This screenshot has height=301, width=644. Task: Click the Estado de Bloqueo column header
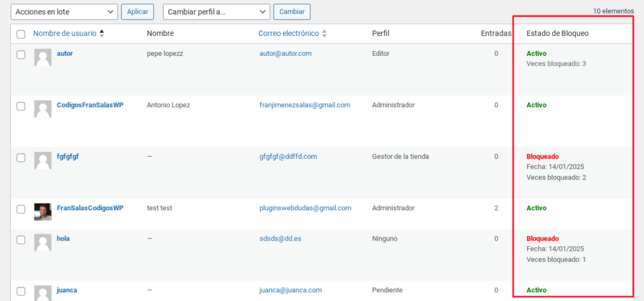point(557,33)
